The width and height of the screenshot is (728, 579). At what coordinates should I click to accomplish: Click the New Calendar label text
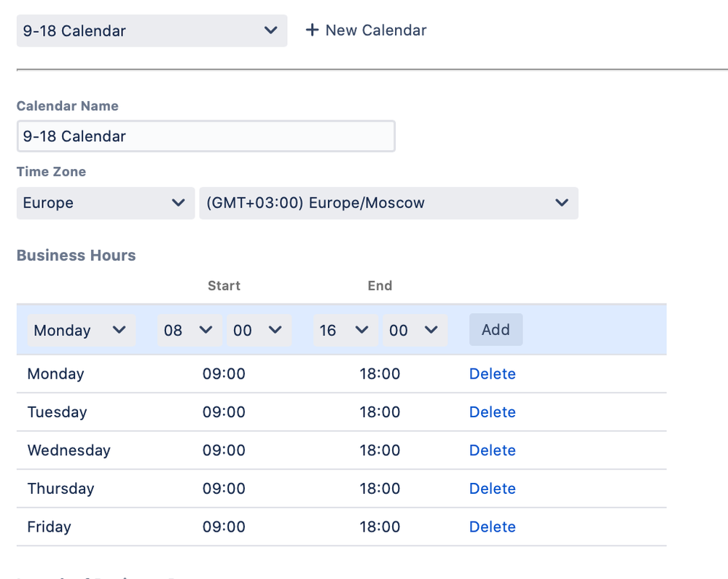pos(375,31)
